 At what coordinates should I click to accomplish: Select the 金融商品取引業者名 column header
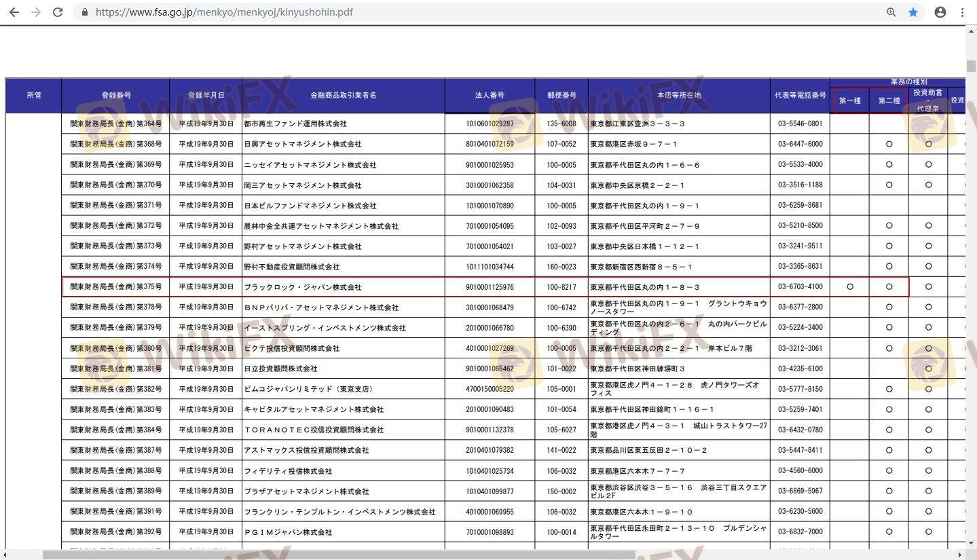tap(343, 96)
